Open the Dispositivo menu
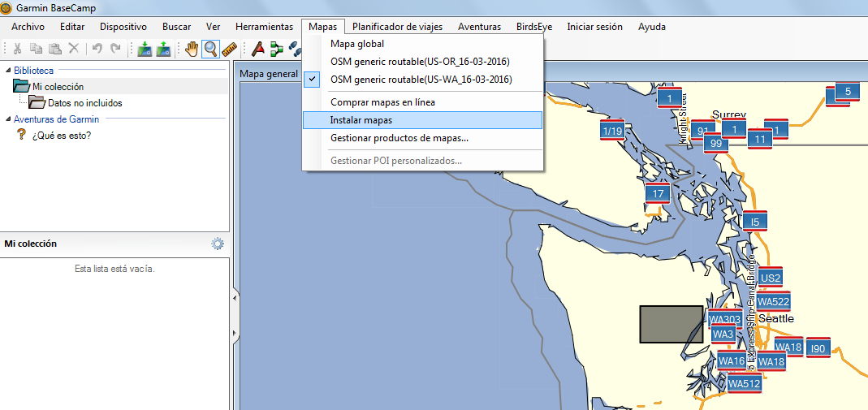Image resolution: width=868 pixels, height=410 pixels. tap(123, 27)
